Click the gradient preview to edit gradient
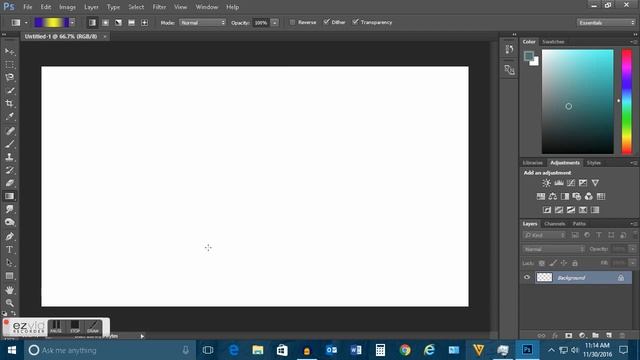Screen dimensions: 640x360 [x=51, y=22]
